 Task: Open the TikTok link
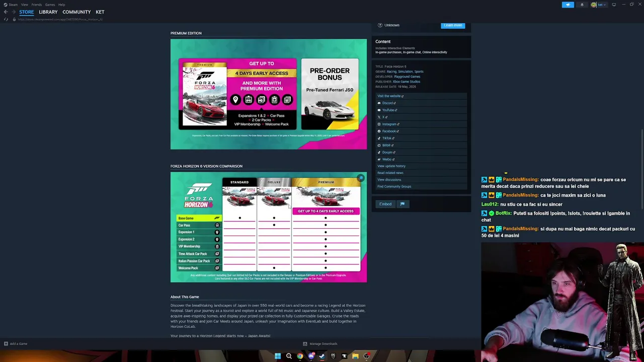(386, 138)
